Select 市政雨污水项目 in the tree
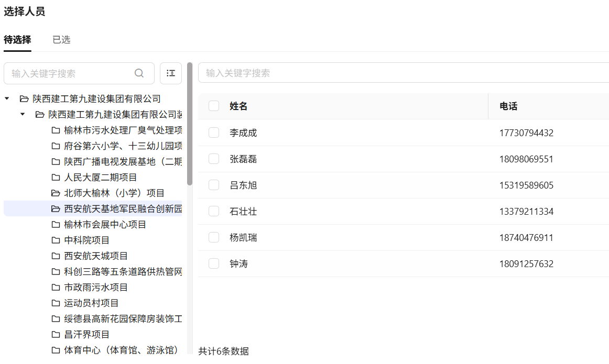Screen dimensions: 609x364 [x=96, y=288]
